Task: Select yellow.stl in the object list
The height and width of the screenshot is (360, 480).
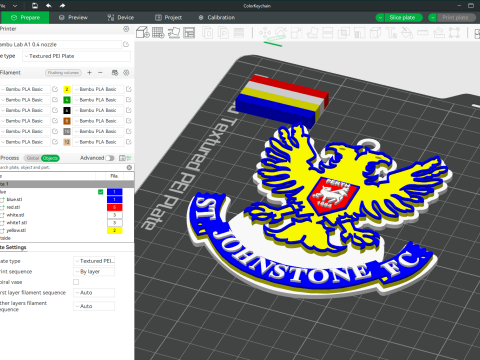Action: pyautogui.click(x=16, y=230)
